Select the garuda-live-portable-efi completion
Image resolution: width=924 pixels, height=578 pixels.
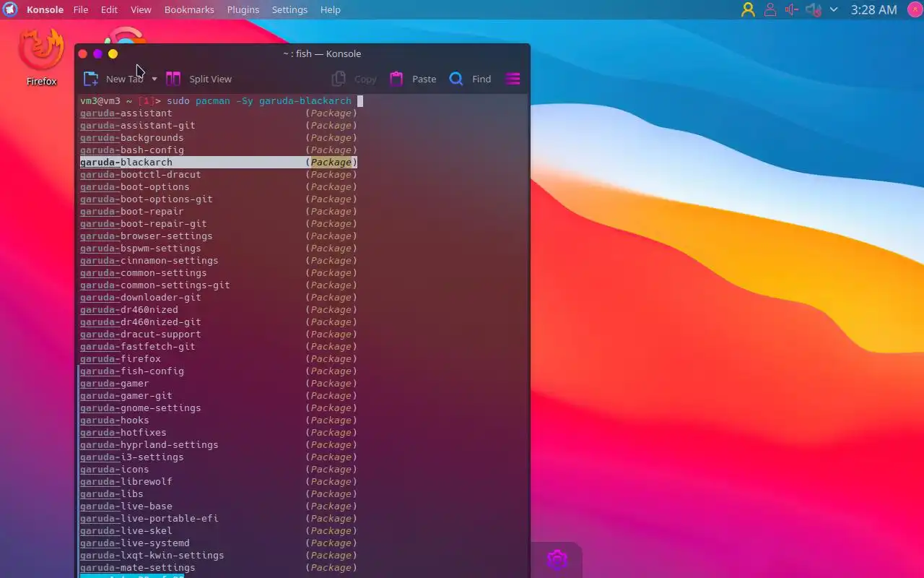pos(219,518)
